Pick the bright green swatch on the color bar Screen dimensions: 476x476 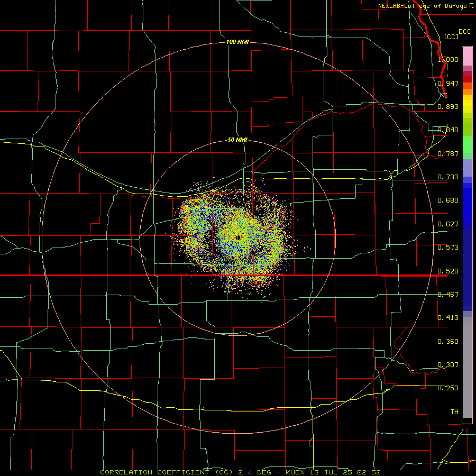[467, 144]
